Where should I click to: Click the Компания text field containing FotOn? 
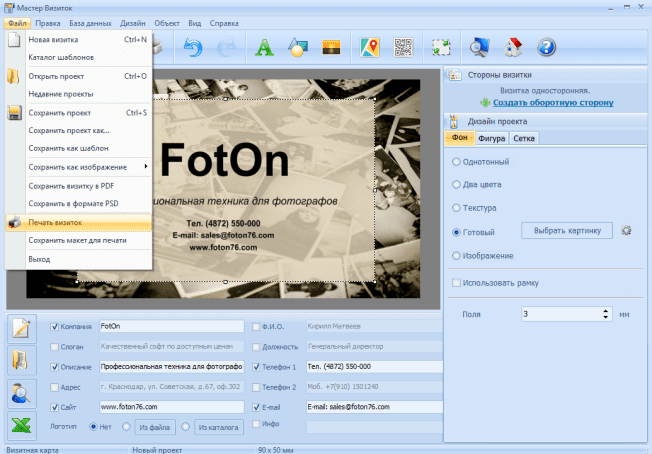[x=172, y=326]
